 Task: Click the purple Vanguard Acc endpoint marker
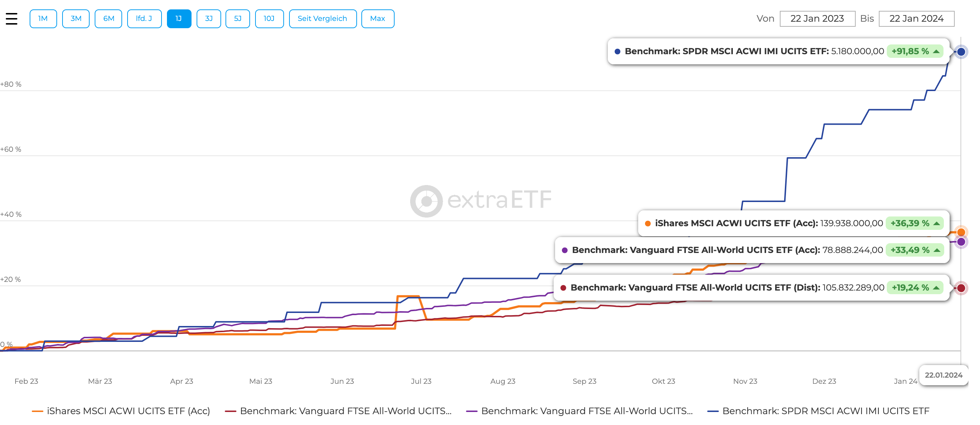point(960,242)
